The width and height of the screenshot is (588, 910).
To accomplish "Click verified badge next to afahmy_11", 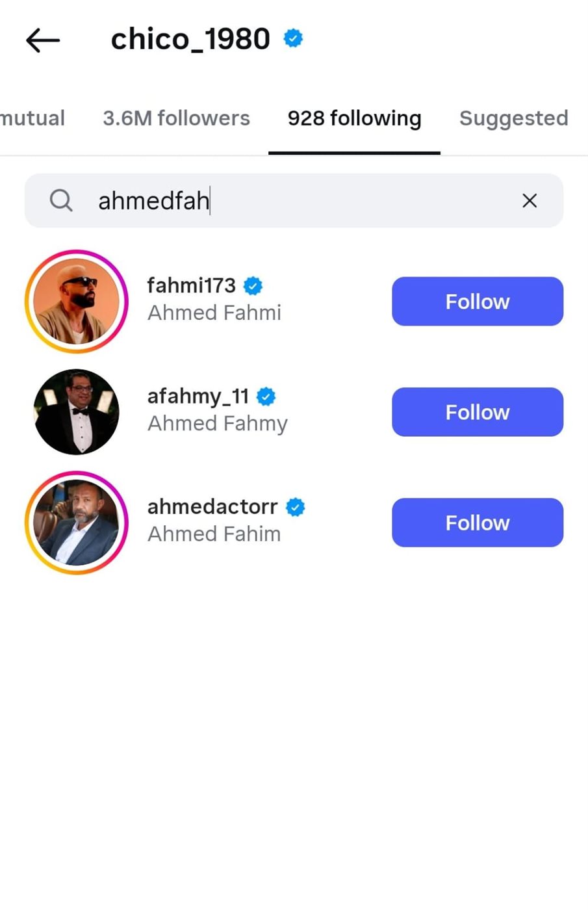I will [266, 396].
